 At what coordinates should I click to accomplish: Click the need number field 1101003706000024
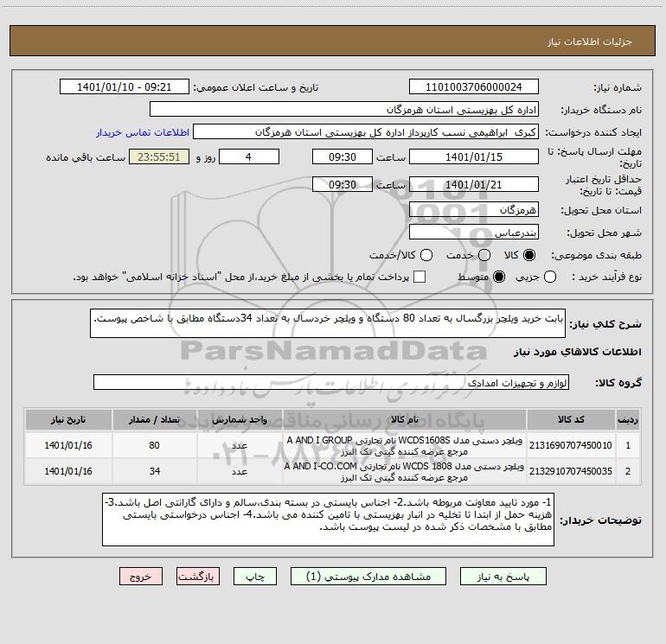(474, 87)
